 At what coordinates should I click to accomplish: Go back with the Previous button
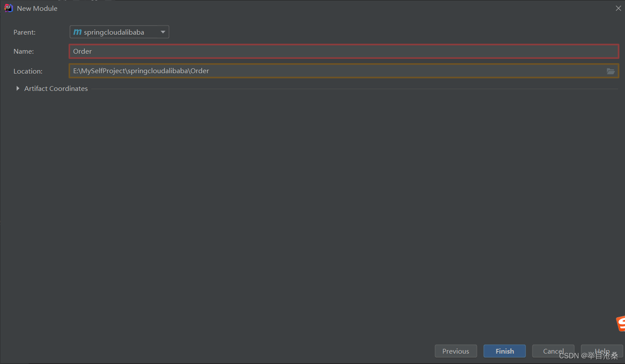pyautogui.click(x=456, y=351)
